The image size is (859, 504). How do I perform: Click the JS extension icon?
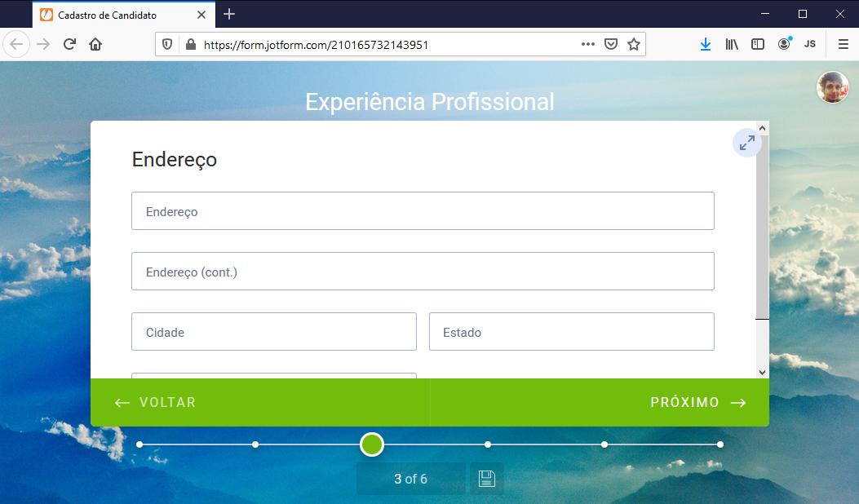[x=810, y=44]
